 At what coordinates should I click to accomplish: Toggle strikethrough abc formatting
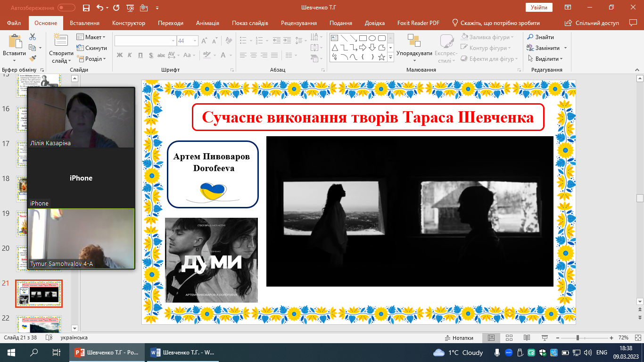coord(161,55)
